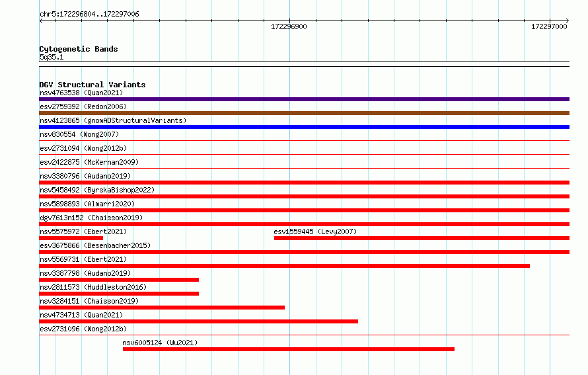Click chr5:172296804..172297006 coordinates text
588x375 pixels.
[x=89, y=14]
